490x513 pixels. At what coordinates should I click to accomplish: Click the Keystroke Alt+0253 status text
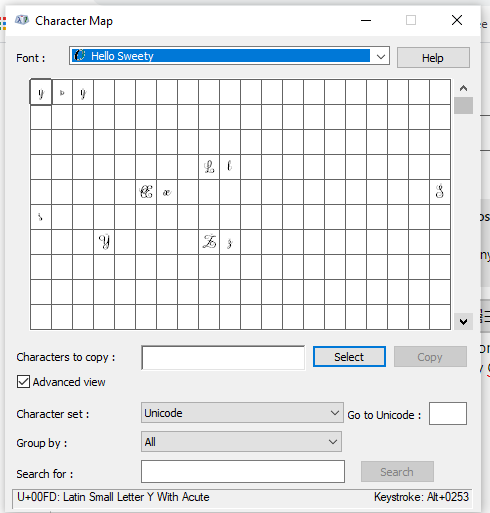point(421,497)
